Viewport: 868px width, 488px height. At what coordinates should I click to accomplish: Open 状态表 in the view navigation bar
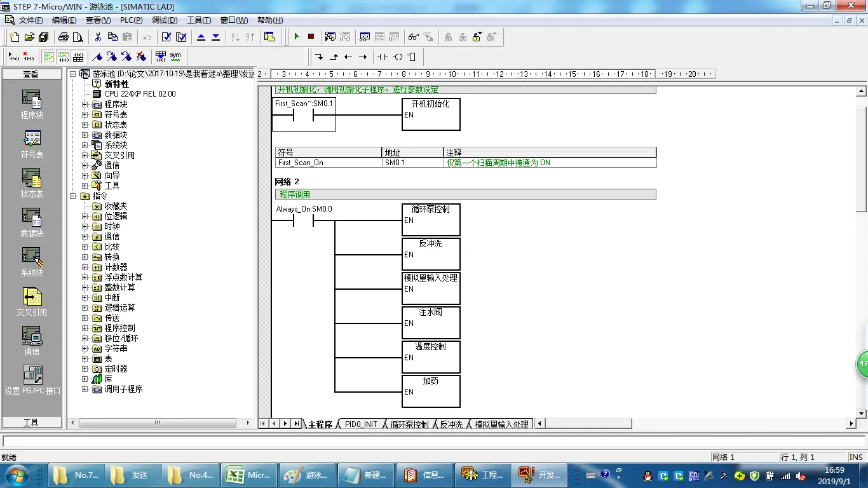coord(32,184)
